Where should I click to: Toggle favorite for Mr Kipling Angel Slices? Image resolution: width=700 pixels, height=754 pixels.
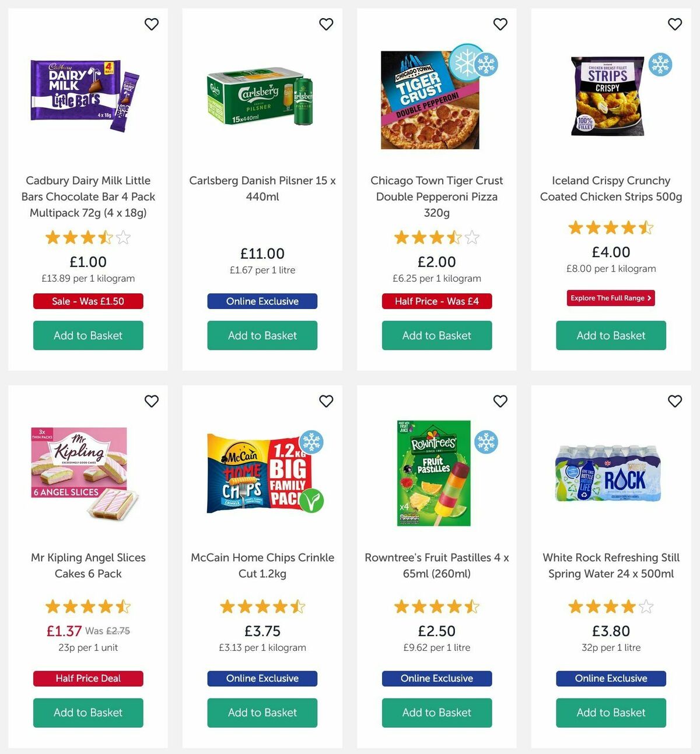[152, 401]
